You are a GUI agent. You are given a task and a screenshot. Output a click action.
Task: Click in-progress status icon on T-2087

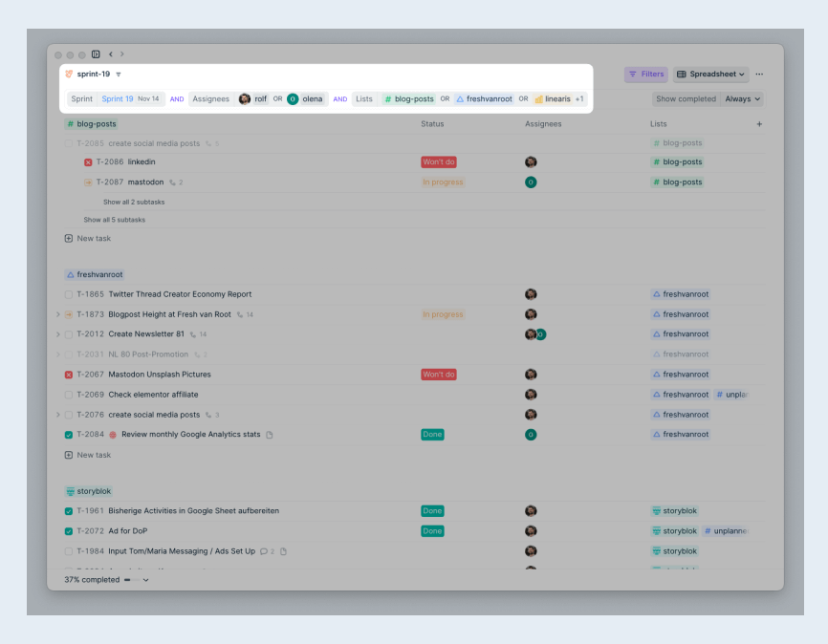pos(88,182)
